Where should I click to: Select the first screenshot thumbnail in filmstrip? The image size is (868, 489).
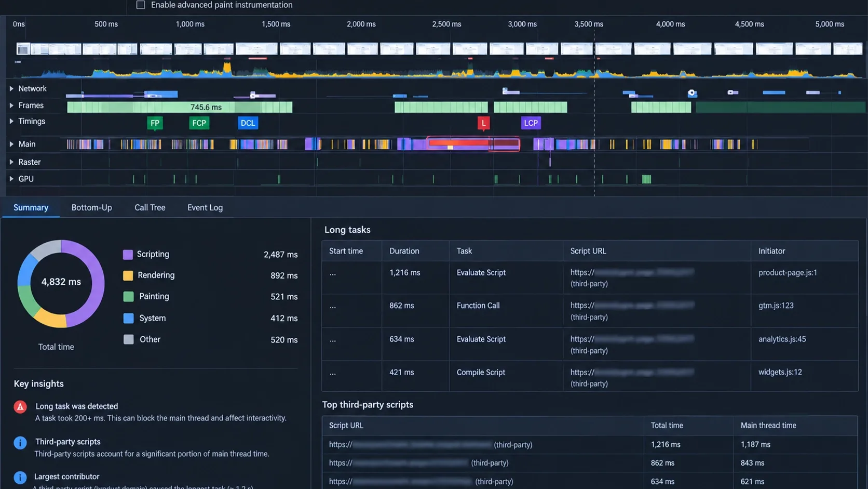click(23, 49)
